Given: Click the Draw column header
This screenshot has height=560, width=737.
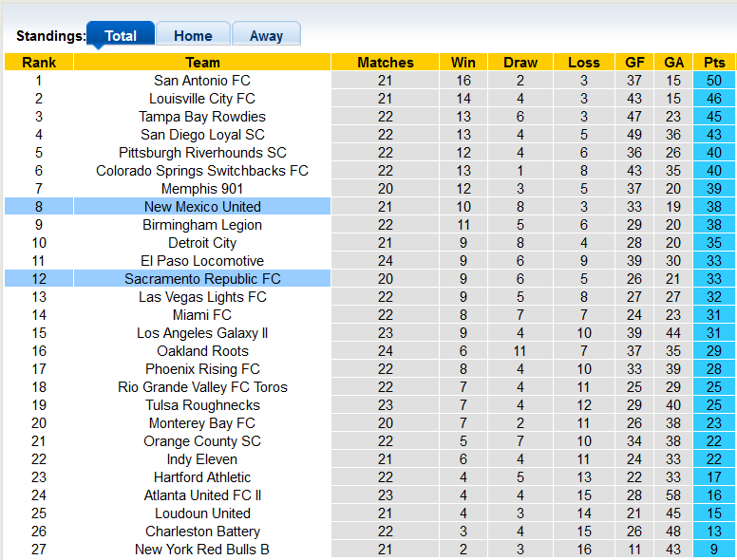Looking at the screenshot, I should pos(520,63).
